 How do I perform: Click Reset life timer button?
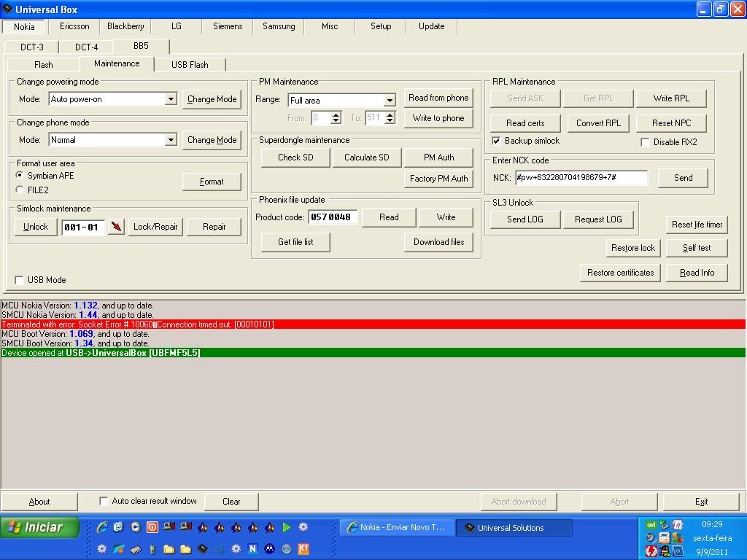click(x=697, y=225)
